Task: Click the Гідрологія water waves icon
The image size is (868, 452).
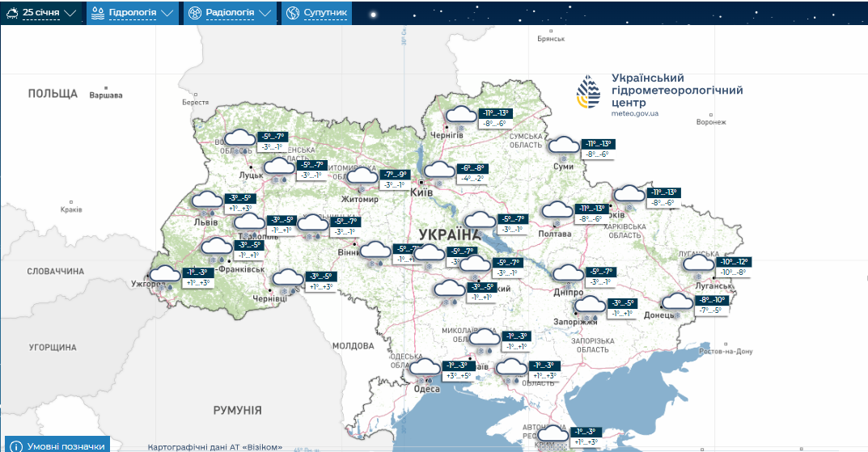Action: (x=98, y=13)
